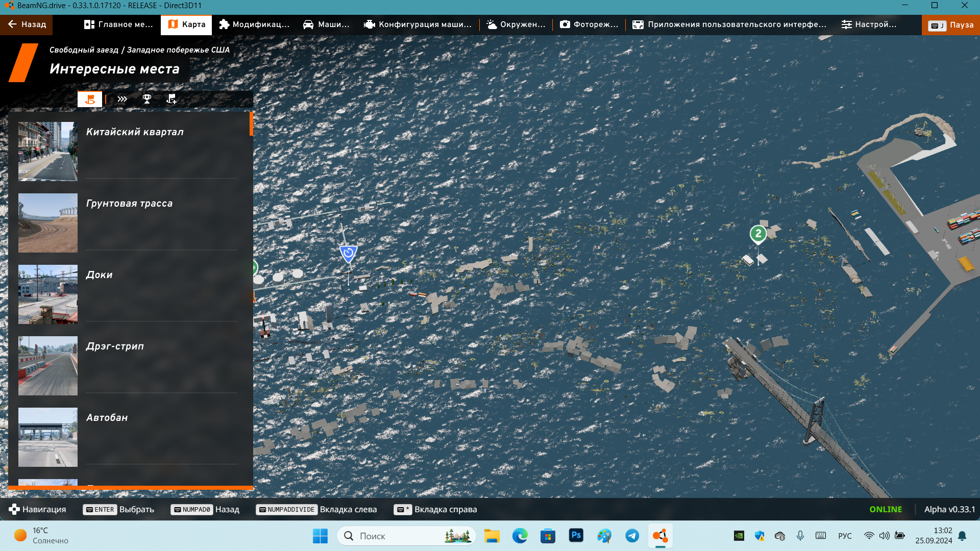Image resolution: width=980 pixels, height=551 pixels.
Task: Open Telegram from the taskbar
Action: point(632,536)
